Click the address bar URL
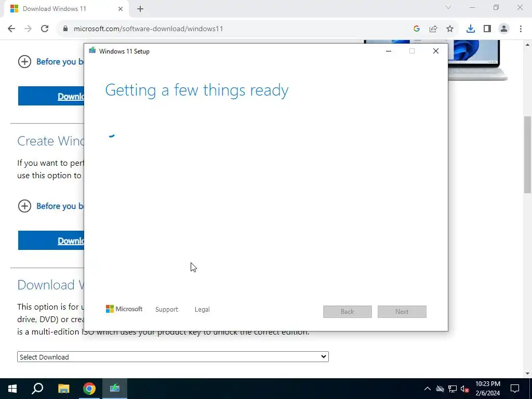The image size is (532, 399). (148, 29)
